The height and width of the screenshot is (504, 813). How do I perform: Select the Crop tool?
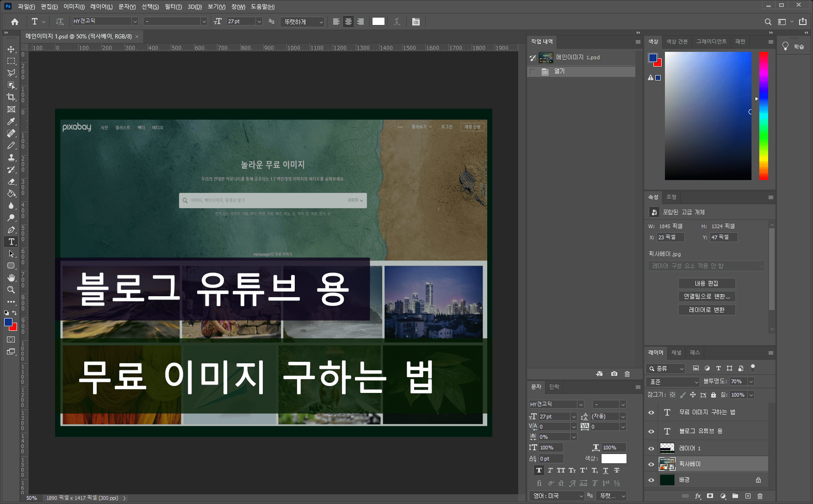[10, 97]
